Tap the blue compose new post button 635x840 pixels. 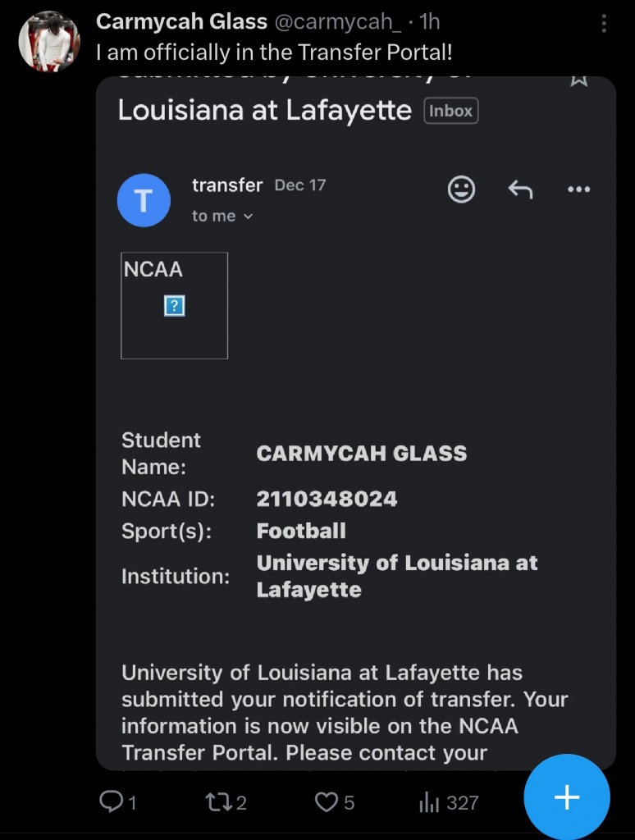pos(567,797)
